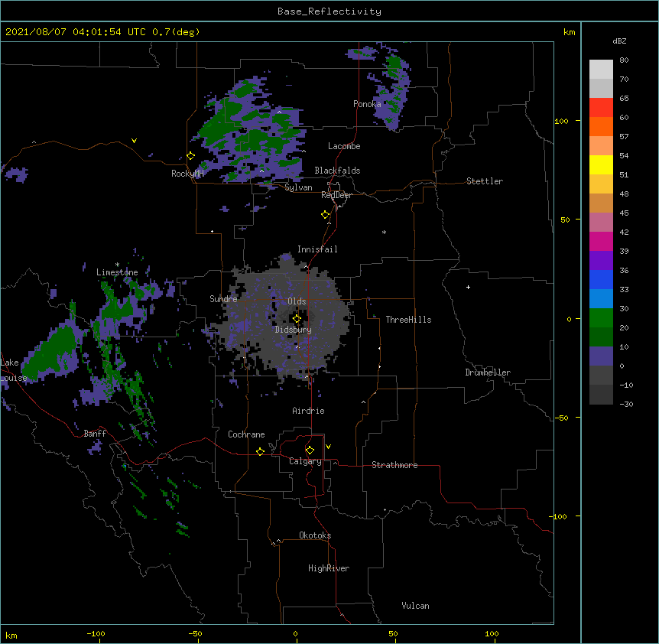Select the Sylvan label

(298, 187)
